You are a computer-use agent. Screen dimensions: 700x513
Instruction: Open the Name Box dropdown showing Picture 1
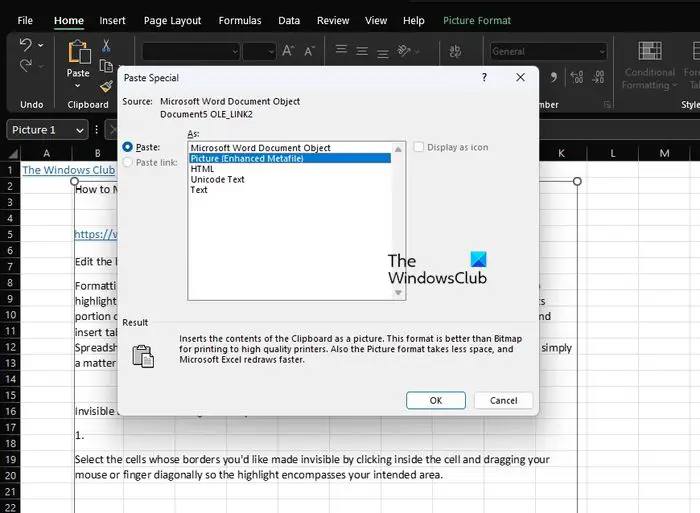pyautogui.click(x=80, y=130)
